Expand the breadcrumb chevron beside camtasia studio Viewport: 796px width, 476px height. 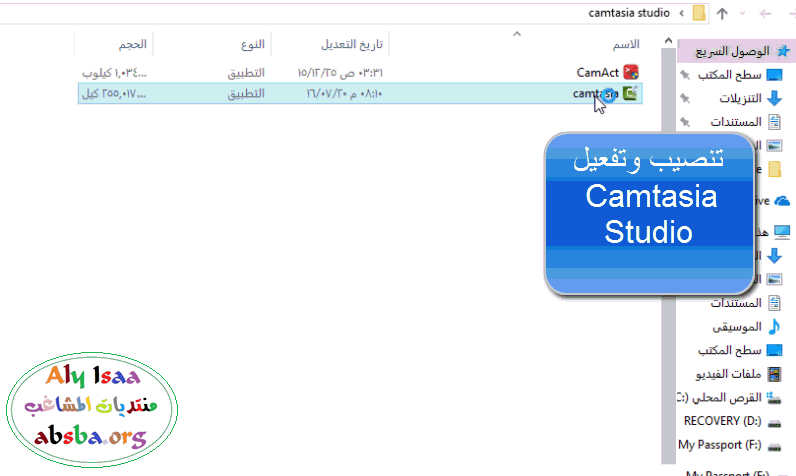point(681,14)
